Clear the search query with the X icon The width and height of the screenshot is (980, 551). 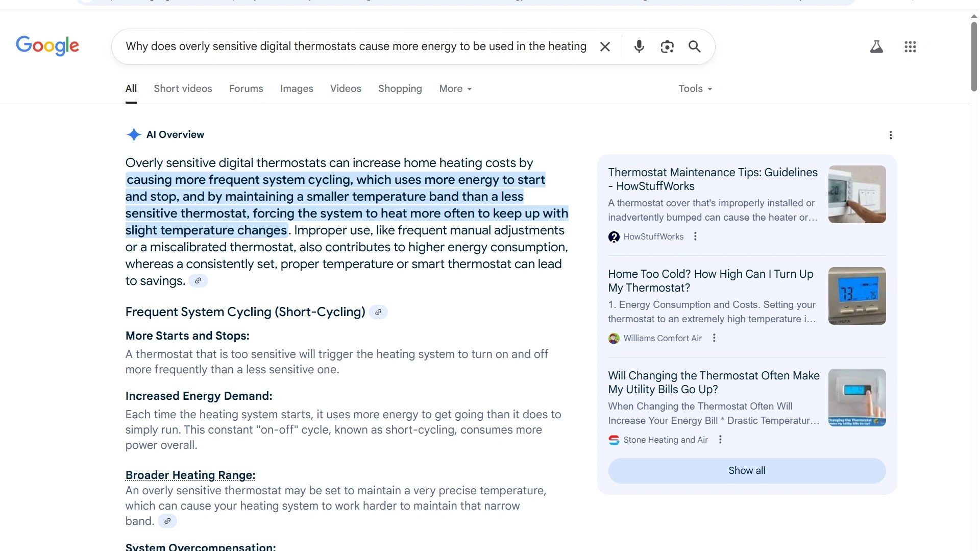pyautogui.click(x=605, y=46)
